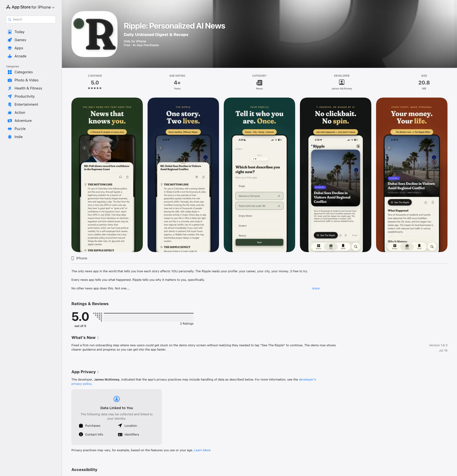Click the Learn More privacy link
The height and width of the screenshot is (476, 457).
(x=202, y=450)
